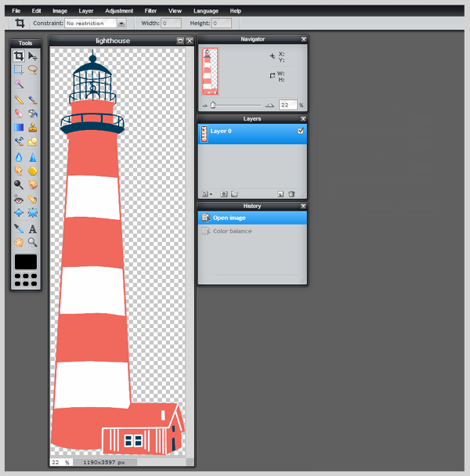Select the Sharpen cone tool
470x476 pixels.
pos(32,157)
